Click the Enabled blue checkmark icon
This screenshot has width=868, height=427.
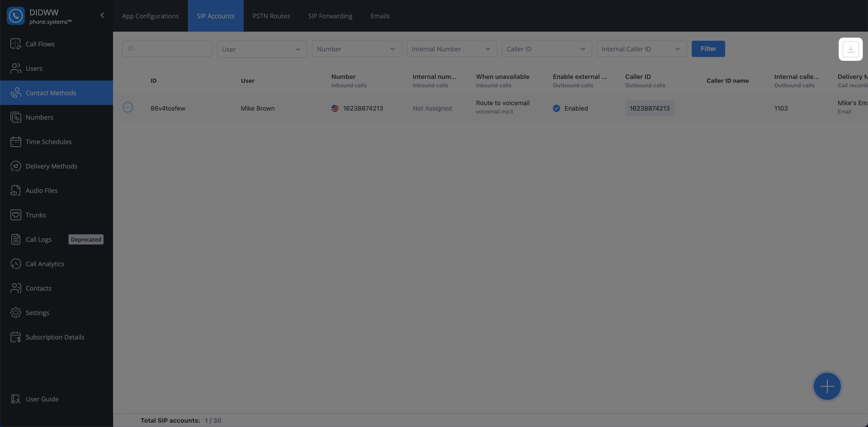click(556, 108)
